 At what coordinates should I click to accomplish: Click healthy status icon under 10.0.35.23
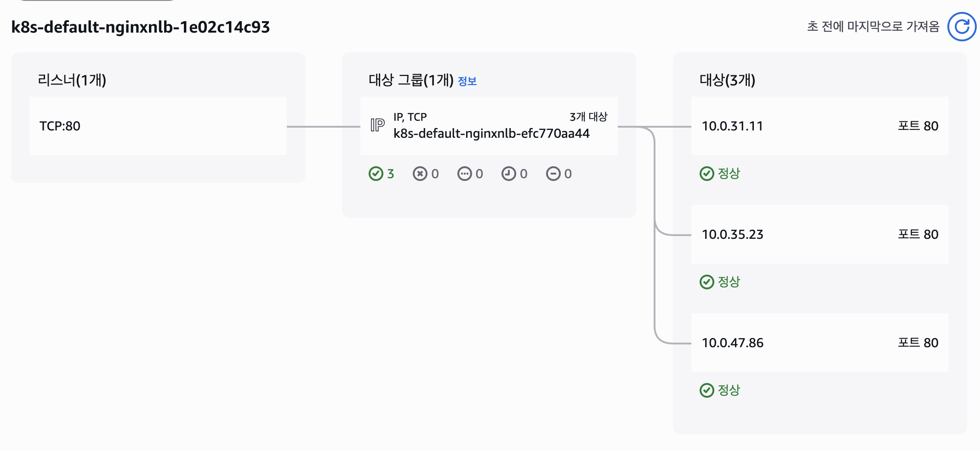point(707,282)
